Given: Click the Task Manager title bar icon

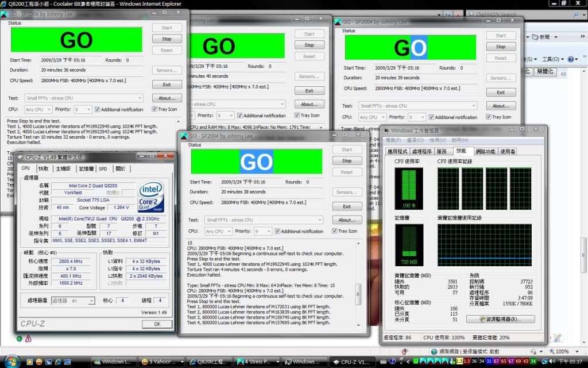Looking at the screenshot, I should tap(386, 131).
